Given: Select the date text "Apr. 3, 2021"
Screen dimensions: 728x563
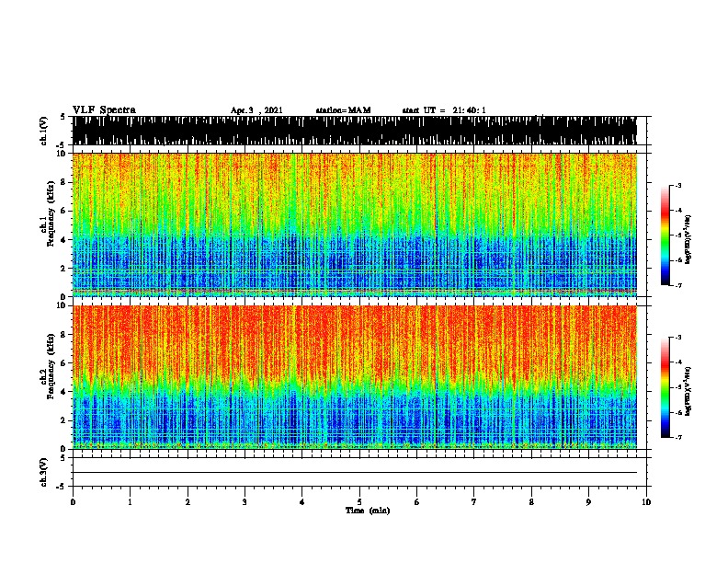Looking at the screenshot, I should tap(256, 110).
